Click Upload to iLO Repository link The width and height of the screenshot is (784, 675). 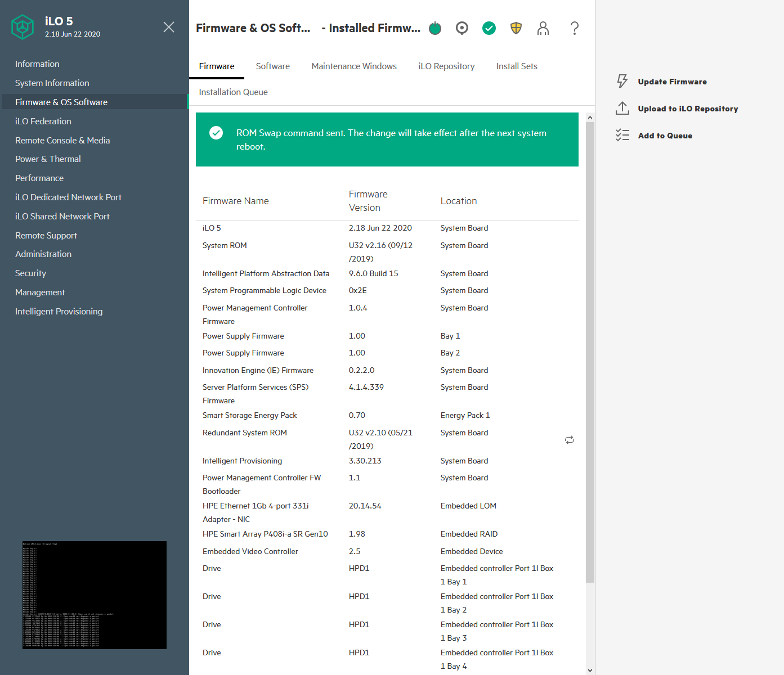point(688,109)
